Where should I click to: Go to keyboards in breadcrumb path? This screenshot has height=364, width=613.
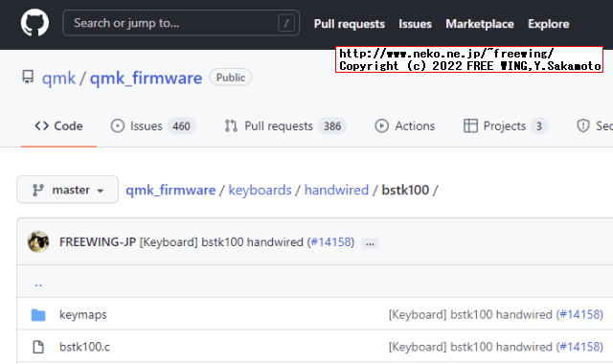(260, 190)
